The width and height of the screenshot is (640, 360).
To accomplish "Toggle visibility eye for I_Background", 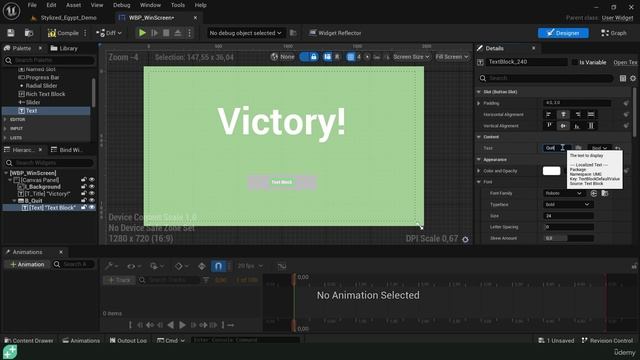I will pyautogui.click(x=92, y=187).
